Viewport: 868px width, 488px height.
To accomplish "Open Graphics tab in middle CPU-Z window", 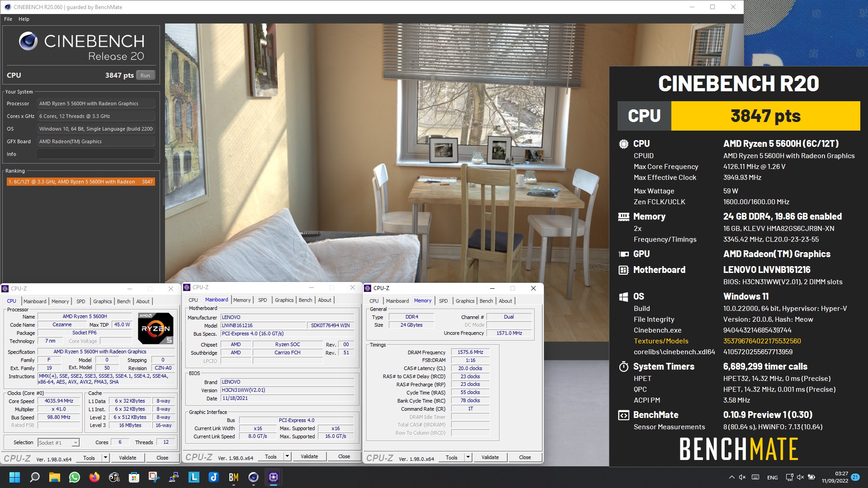I will 284,300.
